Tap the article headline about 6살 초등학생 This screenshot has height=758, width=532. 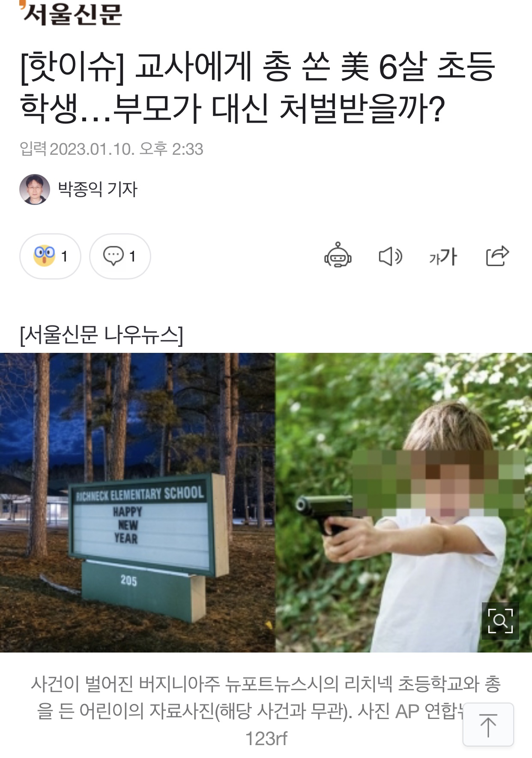tap(257, 87)
